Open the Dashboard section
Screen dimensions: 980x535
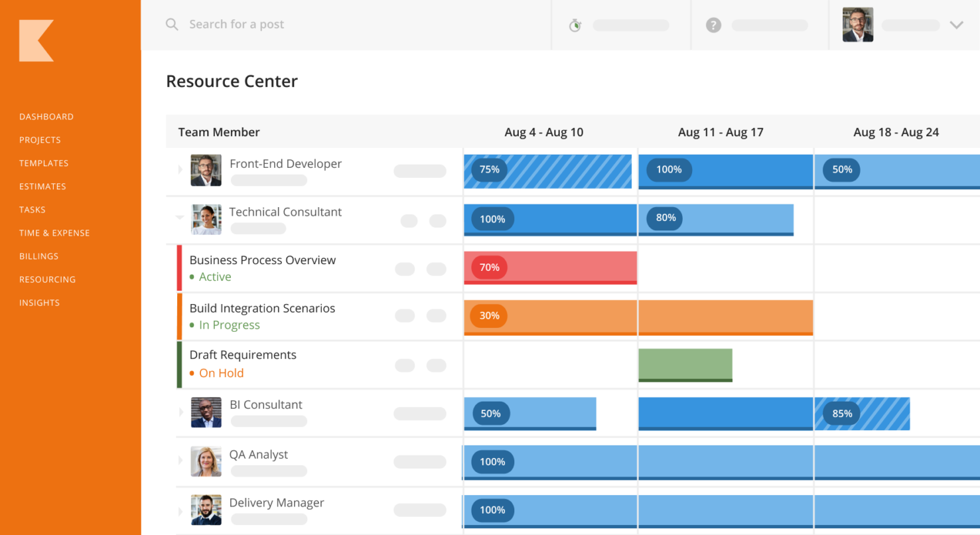(46, 116)
